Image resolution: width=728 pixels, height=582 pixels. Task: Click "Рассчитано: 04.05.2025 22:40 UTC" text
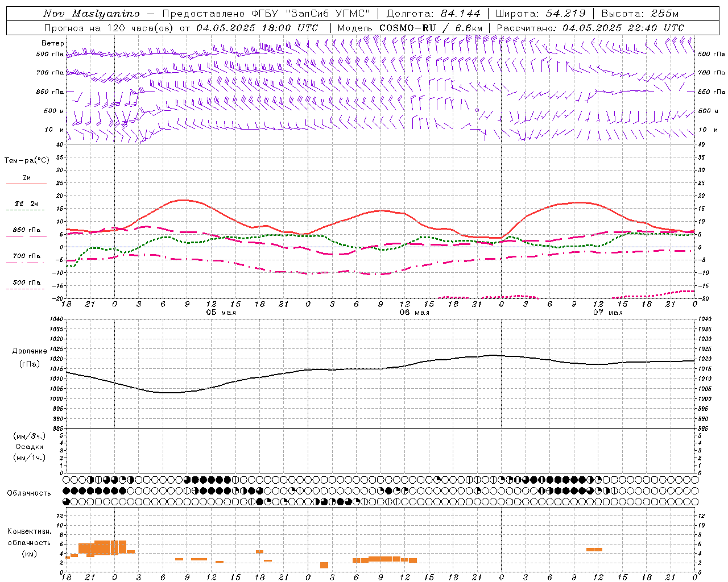click(x=590, y=28)
